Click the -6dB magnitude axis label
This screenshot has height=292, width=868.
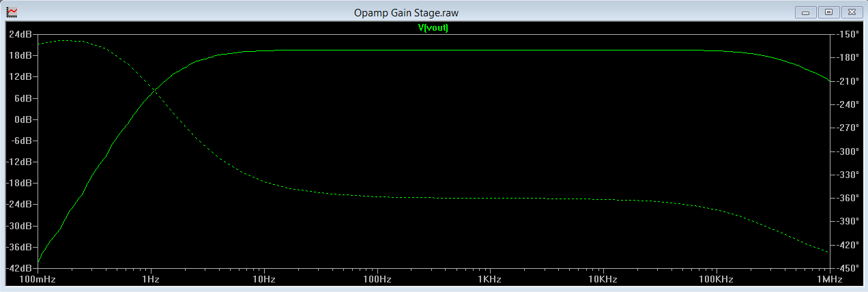[21, 141]
